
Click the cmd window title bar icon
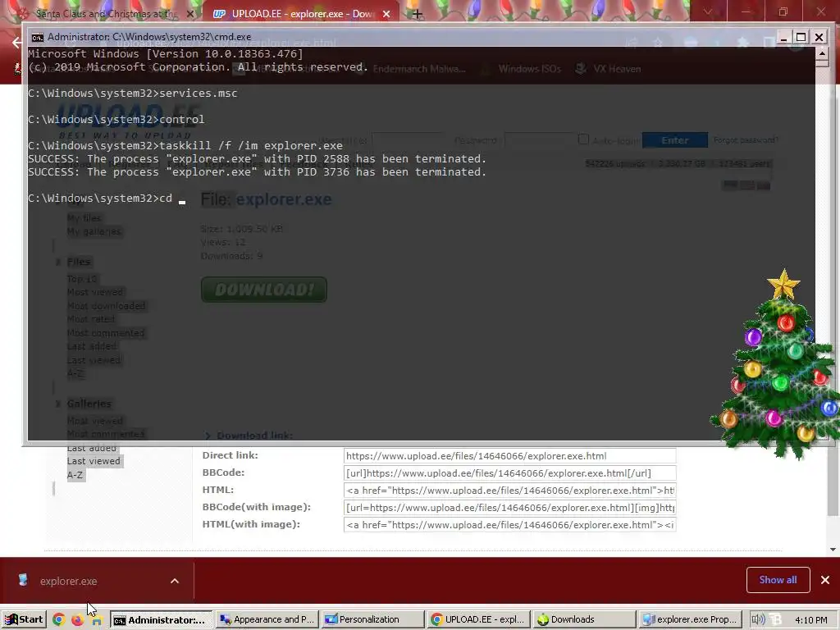click(37, 37)
